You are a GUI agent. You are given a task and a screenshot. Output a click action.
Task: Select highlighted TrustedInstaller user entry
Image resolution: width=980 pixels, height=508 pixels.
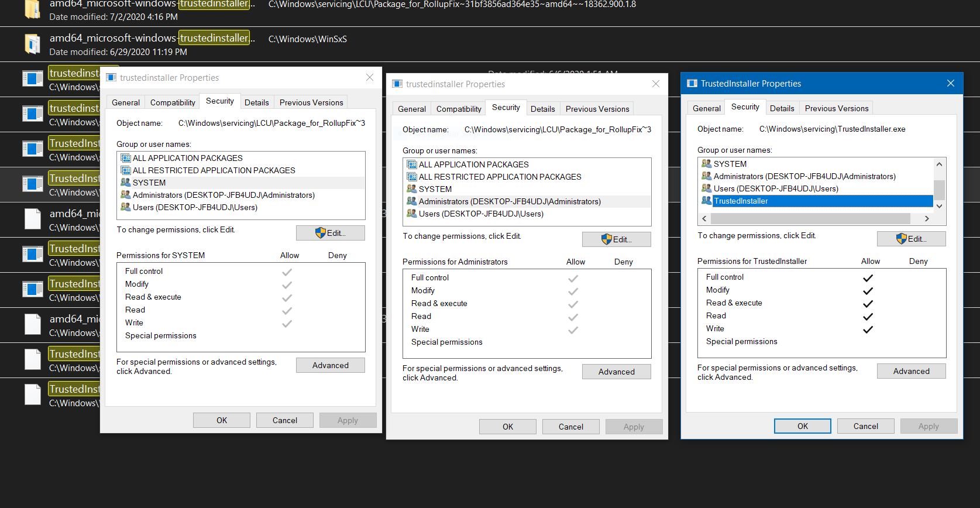816,201
